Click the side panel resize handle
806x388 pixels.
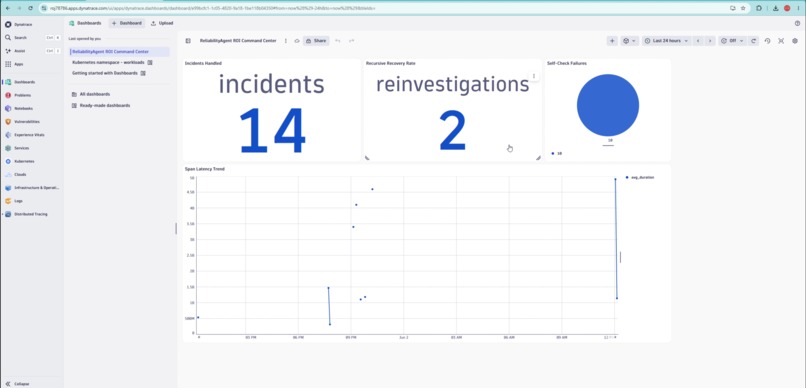pos(176,228)
